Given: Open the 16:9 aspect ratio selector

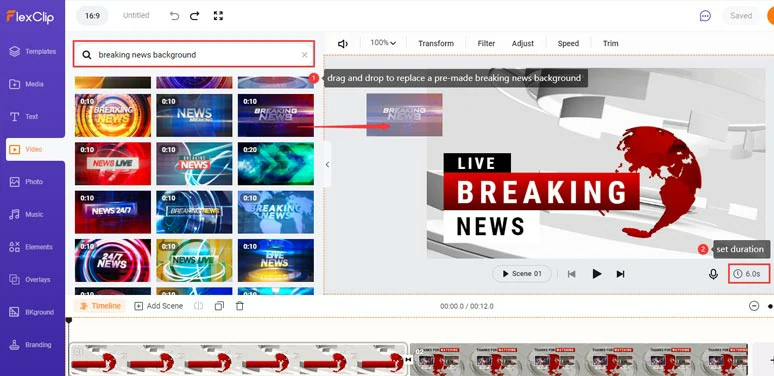Looking at the screenshot, I should pos(92,16).
